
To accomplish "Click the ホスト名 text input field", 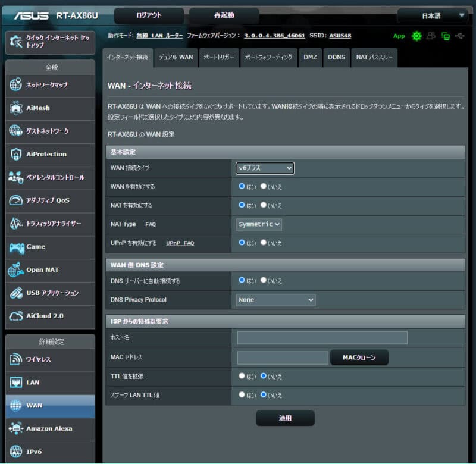I will (322, 338).
